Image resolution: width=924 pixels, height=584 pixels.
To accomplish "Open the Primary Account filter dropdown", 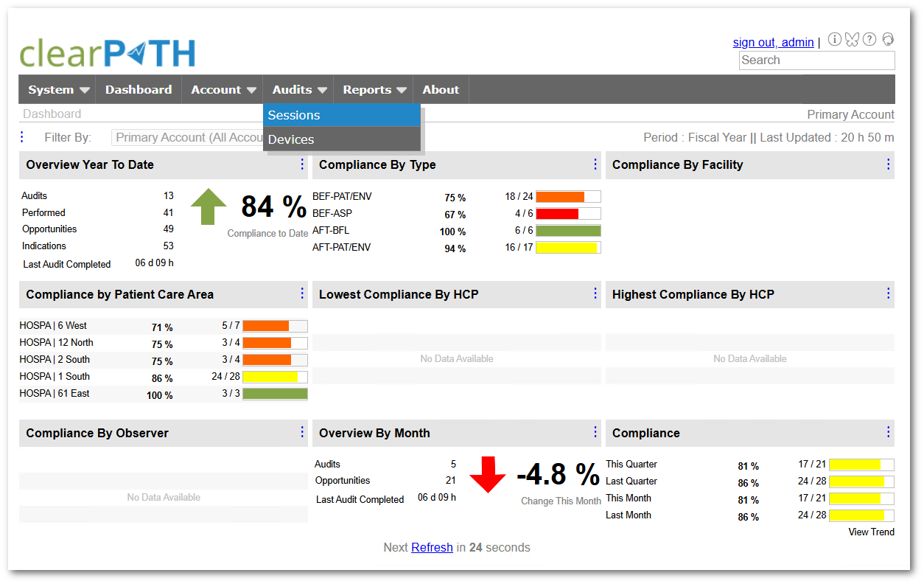I will 189,138.
